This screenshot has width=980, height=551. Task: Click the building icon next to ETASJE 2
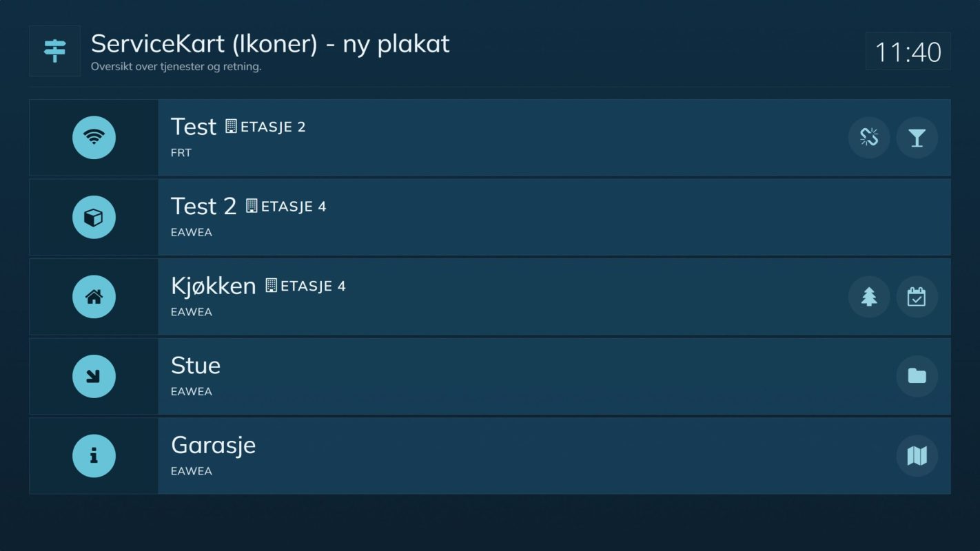click(231, 127)
